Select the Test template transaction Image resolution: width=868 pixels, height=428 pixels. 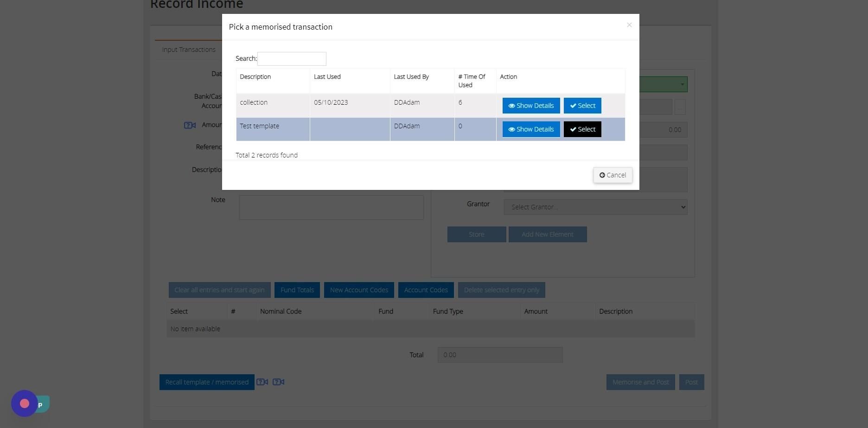click(582, 129)
